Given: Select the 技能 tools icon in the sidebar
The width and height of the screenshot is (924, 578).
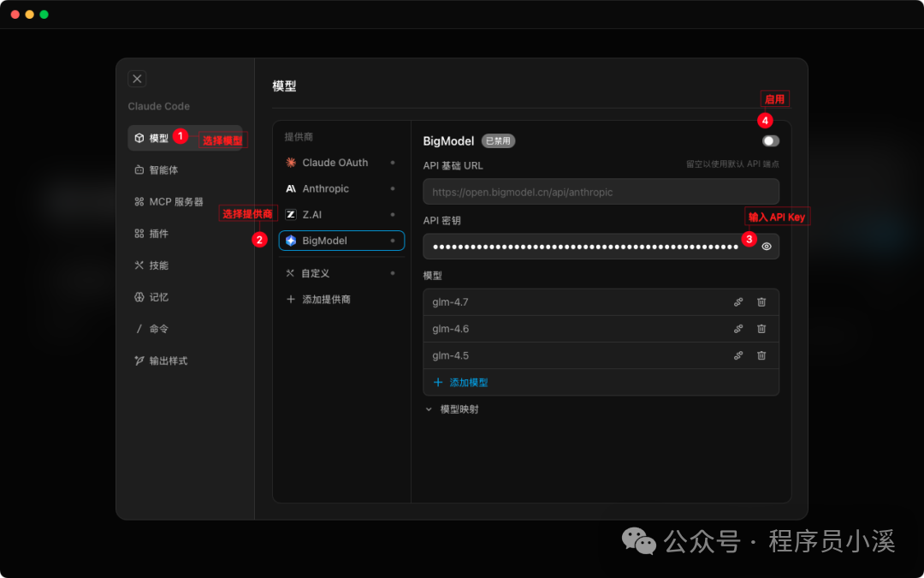Looking at the screenshot, I should [139, 265].
